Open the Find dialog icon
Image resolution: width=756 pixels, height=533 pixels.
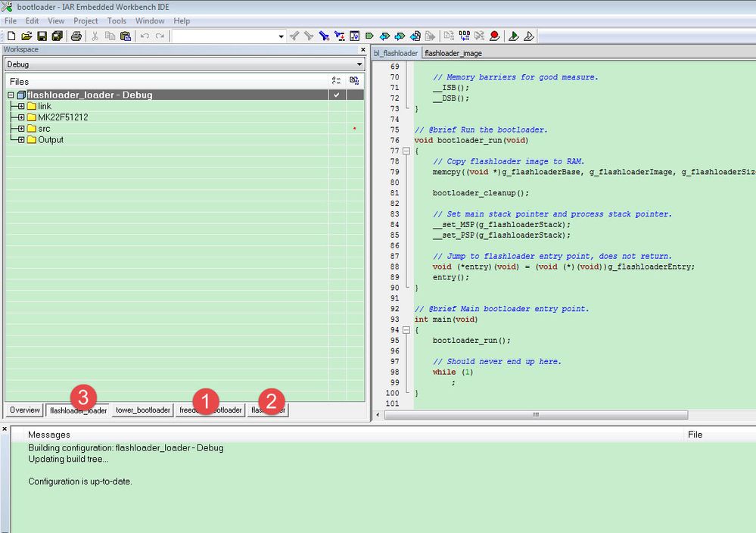(324, 36)
